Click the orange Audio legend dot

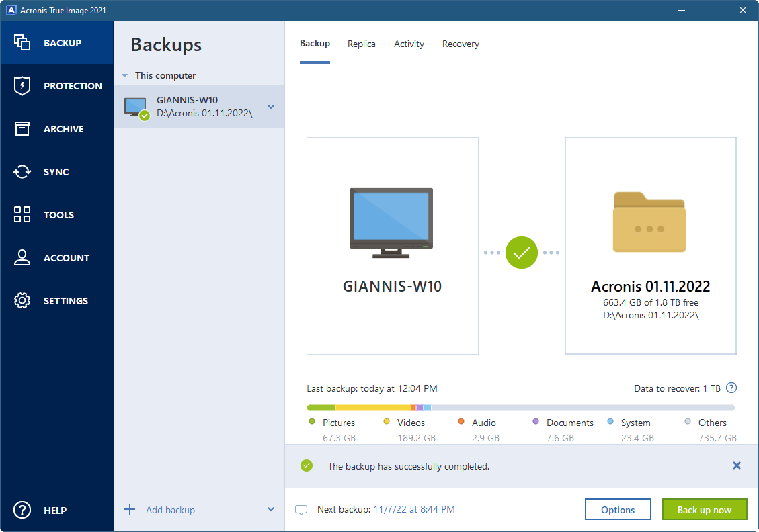pyautogui.click(x=461, y=422)
